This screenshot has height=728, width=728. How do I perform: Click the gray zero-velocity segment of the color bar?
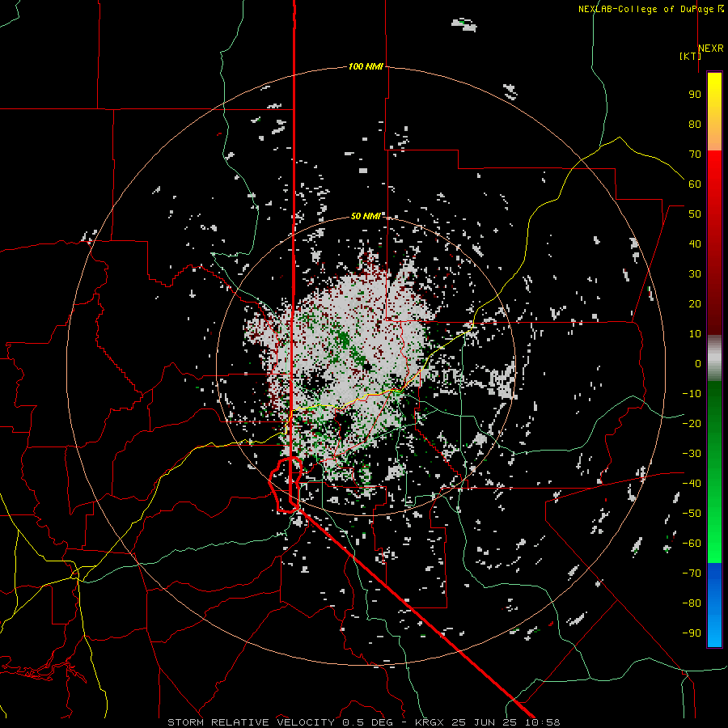(x=714, y=358)
